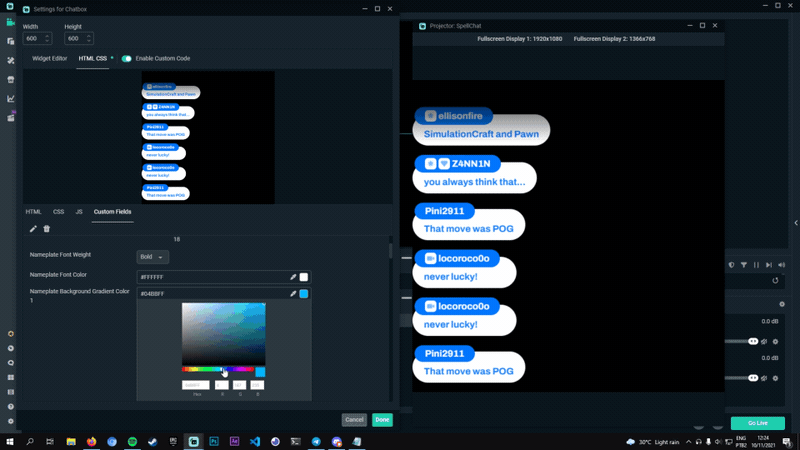Viewport: 800px width, 450px height.
Task: Click the Go Live button
Action: (x=758, y=423)
